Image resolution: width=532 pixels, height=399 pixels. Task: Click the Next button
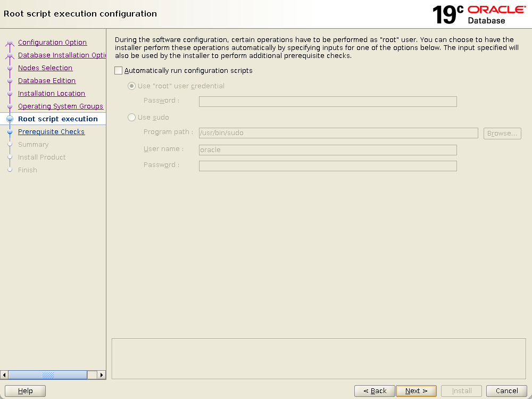416,391
